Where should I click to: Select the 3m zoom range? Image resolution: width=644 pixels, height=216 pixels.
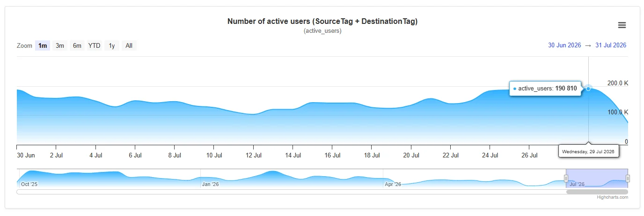pyautogui.click(x=60, y=45)
